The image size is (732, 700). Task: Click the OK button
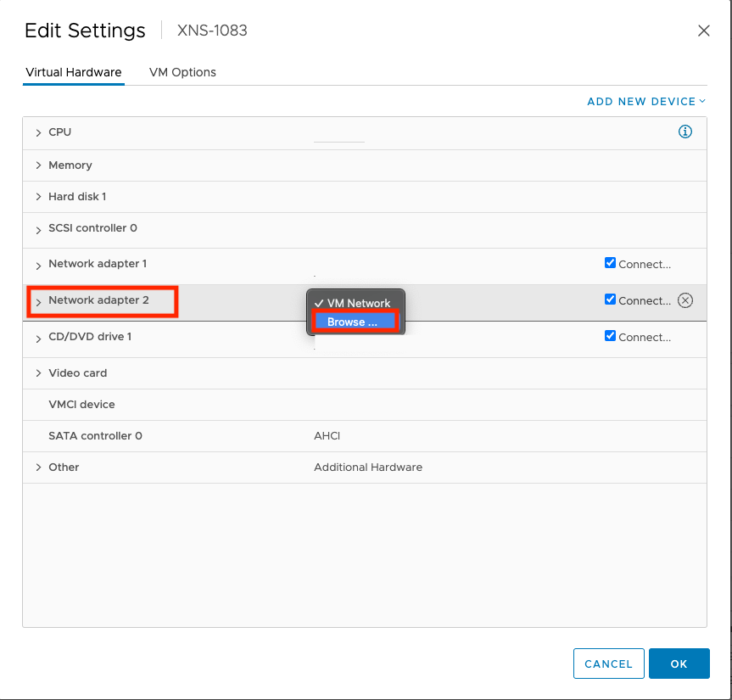coord(679,664)
